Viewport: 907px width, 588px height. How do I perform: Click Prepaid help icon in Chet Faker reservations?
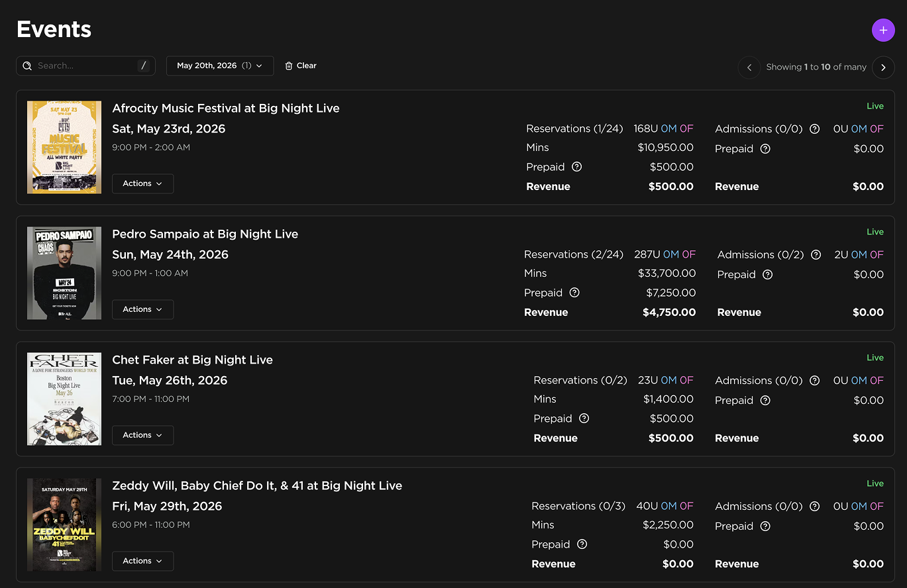coord(584,418)
